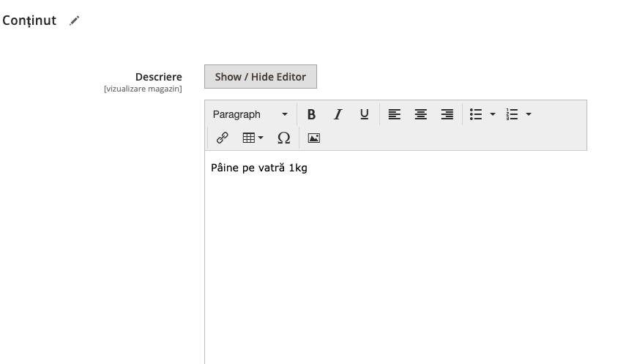Align text to the left
This screenshot has width=629, height=364.
[395, 114]
